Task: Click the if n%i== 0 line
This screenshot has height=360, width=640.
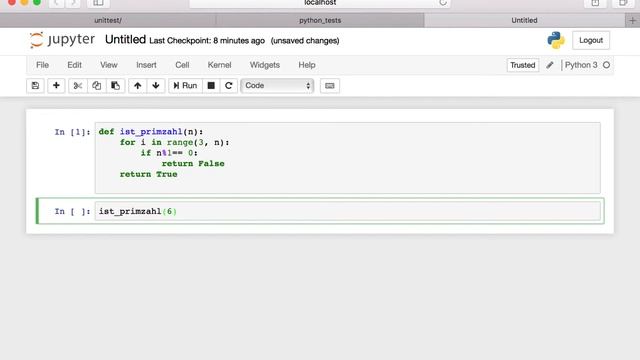Action: 169,153
